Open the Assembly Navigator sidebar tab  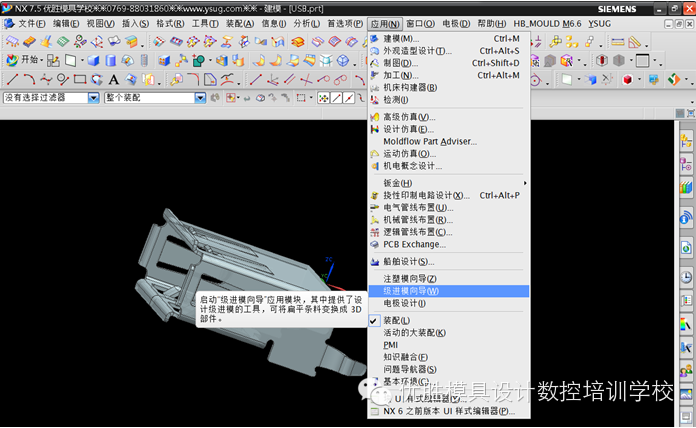point(686,141)
